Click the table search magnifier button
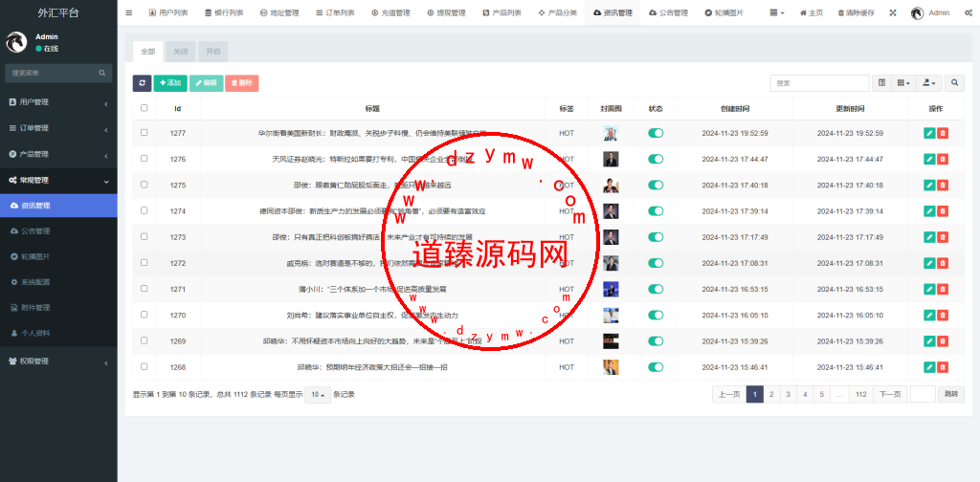The height and width of the screenshot is (482, 980). [954, 83]
